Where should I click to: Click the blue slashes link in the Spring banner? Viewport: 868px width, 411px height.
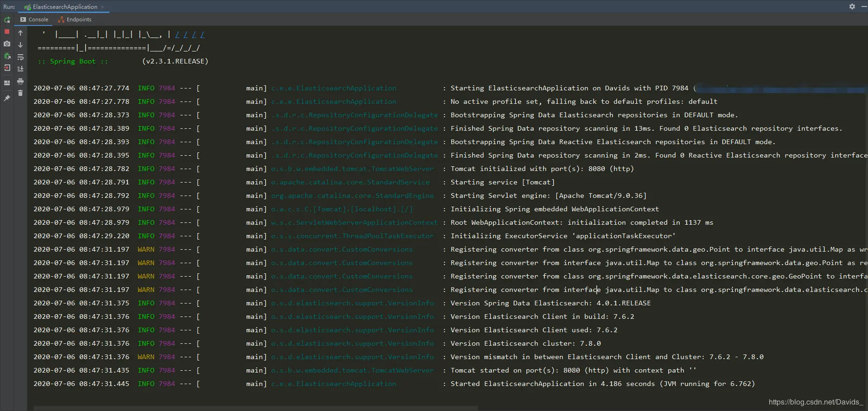pos(190,34)
